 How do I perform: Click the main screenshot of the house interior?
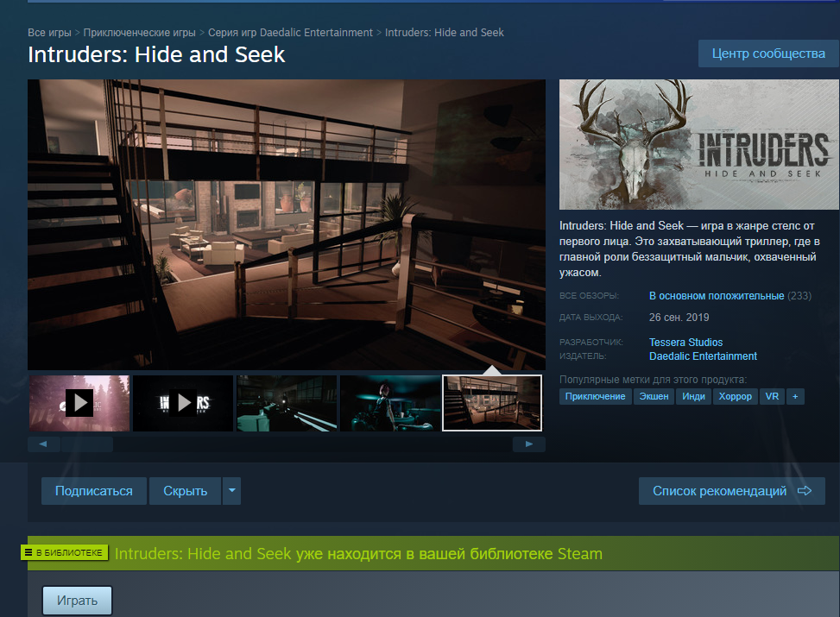pyautogui.click(x=287, y=224)
